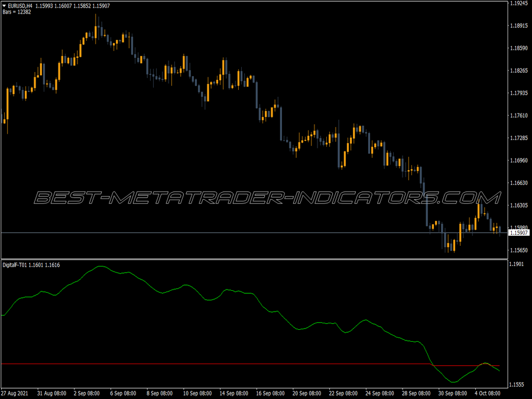Click the 1.16960 price scale value
Screen dimensions: 532x399
point(519,160)
